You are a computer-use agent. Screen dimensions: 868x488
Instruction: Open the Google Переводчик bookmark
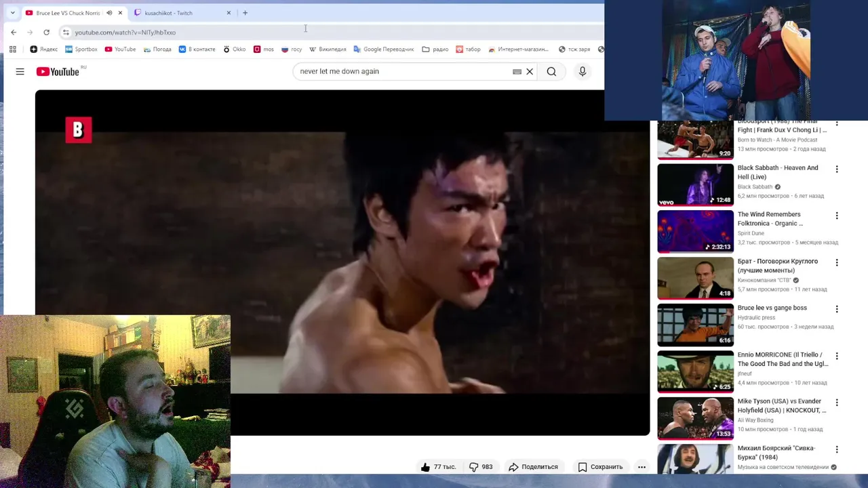384,49
